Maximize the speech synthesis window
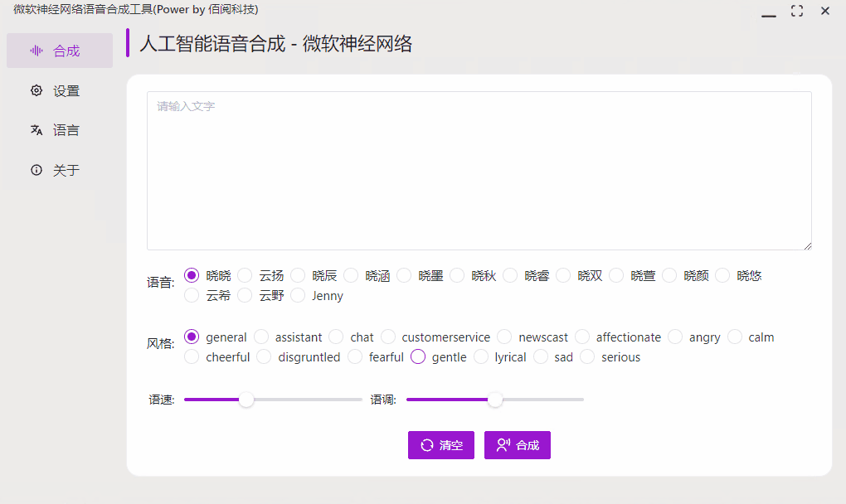The image size is (846, 504). pos(797,11)
